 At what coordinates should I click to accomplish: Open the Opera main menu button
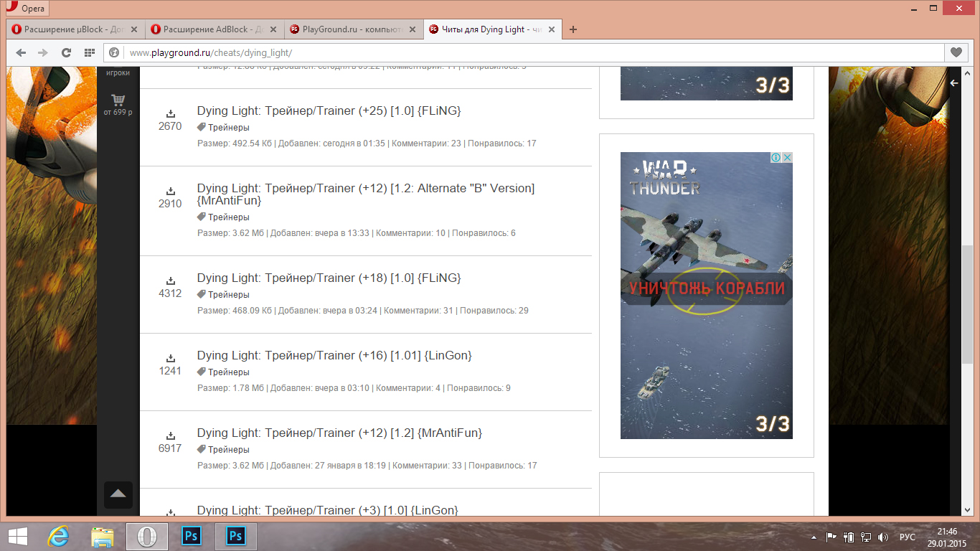(26, 9)
